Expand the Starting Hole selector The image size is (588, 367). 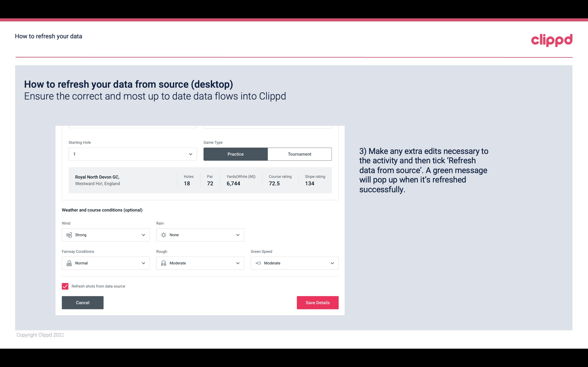pyautogui.click(x=190, y=154)
